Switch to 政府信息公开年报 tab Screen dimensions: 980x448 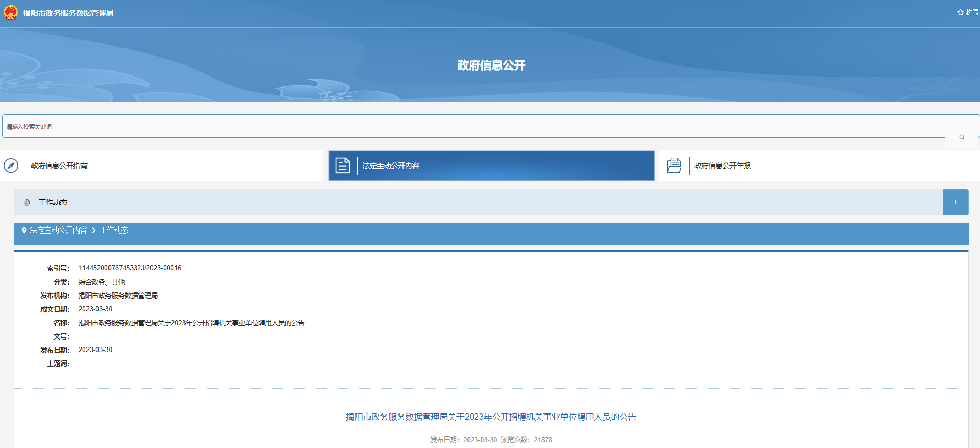pyautogui.click(x=722, y=166)
